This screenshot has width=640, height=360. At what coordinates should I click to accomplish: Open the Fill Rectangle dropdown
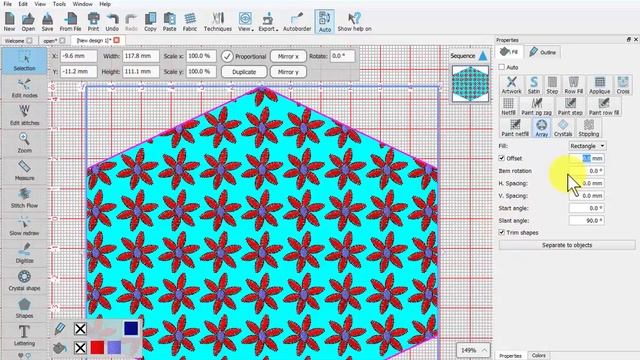(x=587, y=146)
